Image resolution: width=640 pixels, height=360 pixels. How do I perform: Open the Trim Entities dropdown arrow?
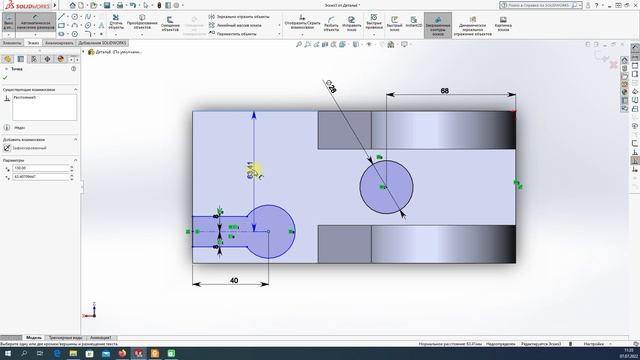point(116,35)
